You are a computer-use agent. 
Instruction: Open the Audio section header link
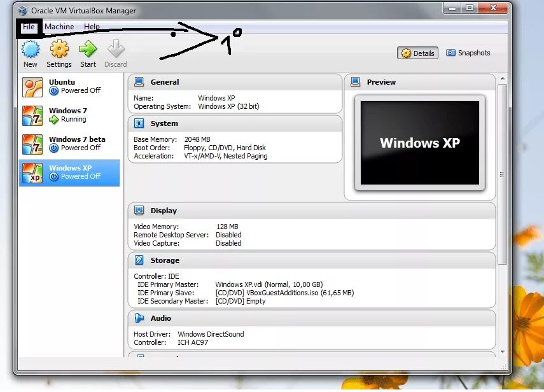(160, 318)
